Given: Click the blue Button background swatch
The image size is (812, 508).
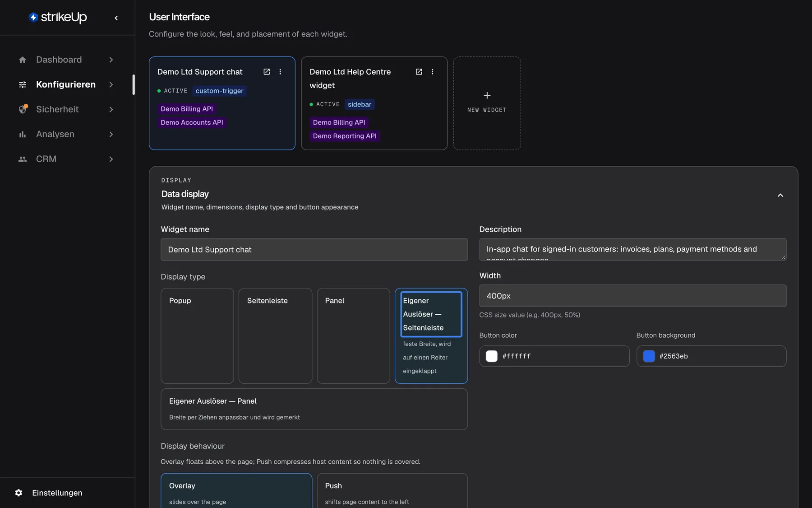Looking at the screenshot, I should coord(649,356).
